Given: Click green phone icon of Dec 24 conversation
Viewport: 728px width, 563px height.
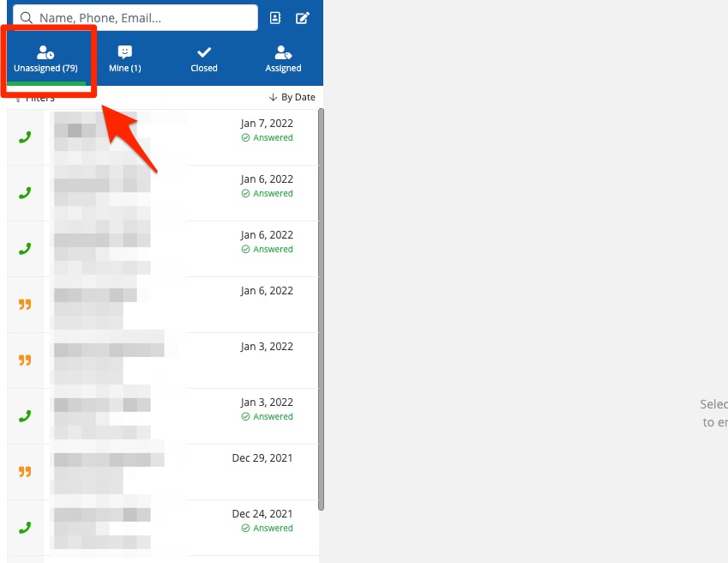Looking at the screenshot, I should 25,528.
